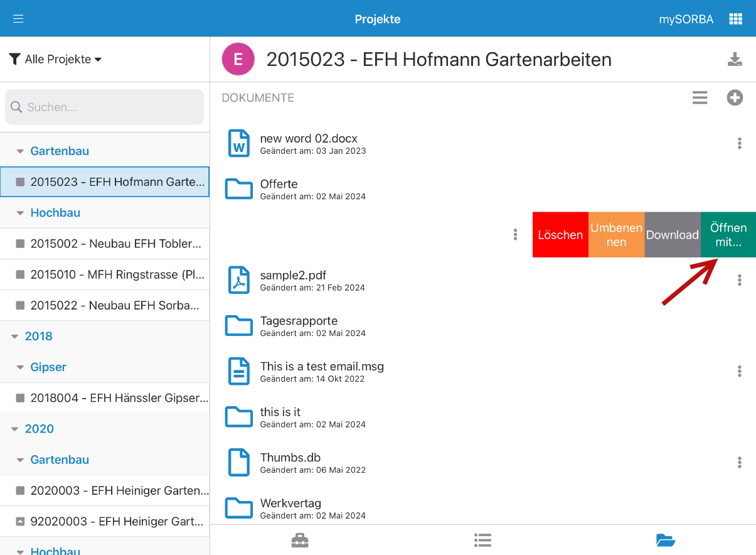The height and width of the screenshot is (555, 756).
Task: Focus the Suchen... search field
Action: pos(104,107)
